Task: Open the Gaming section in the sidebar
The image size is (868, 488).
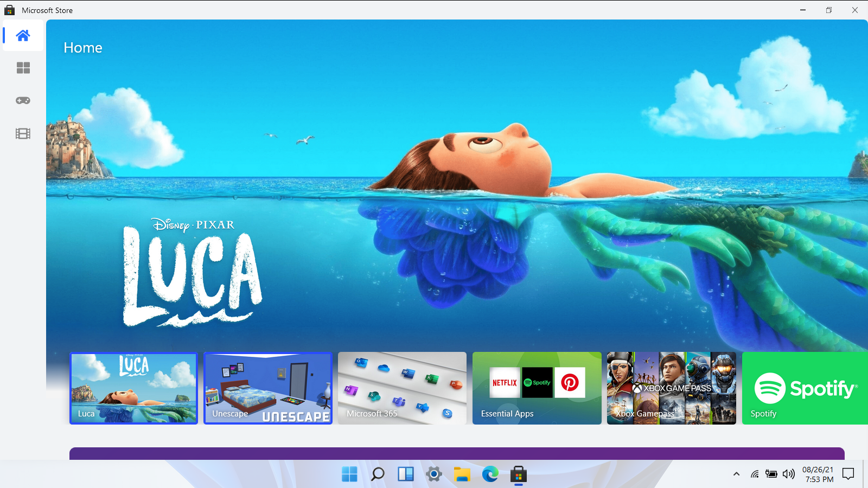Action: [x=22, y=100]
